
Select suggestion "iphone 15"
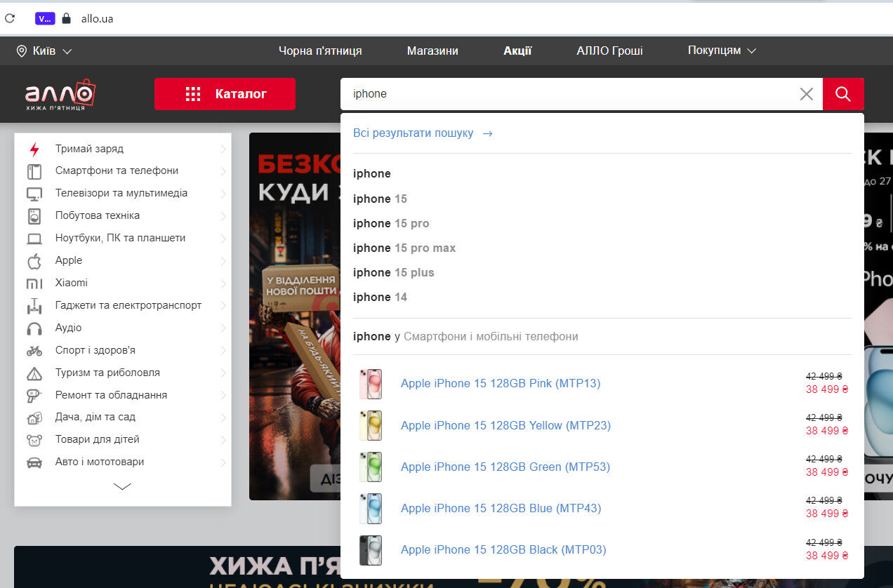click(x=380, y=199)
